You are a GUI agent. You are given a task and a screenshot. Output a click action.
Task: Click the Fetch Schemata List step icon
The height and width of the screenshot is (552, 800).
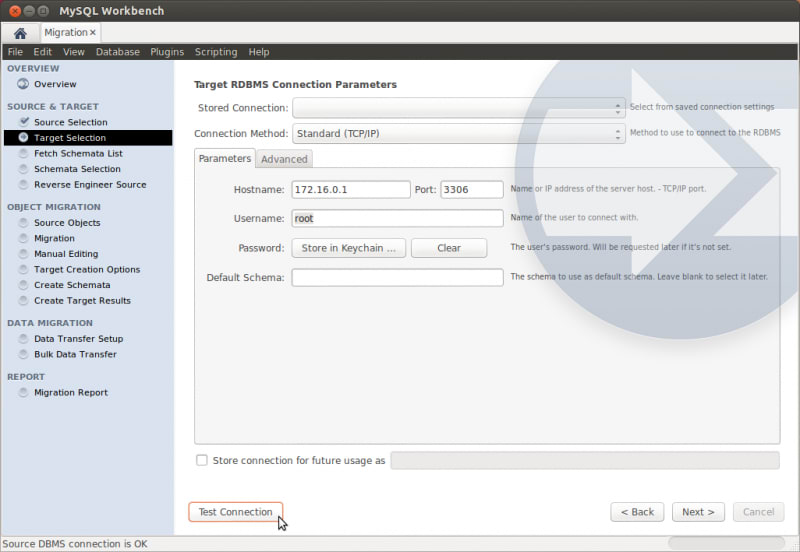pos(23,153)
